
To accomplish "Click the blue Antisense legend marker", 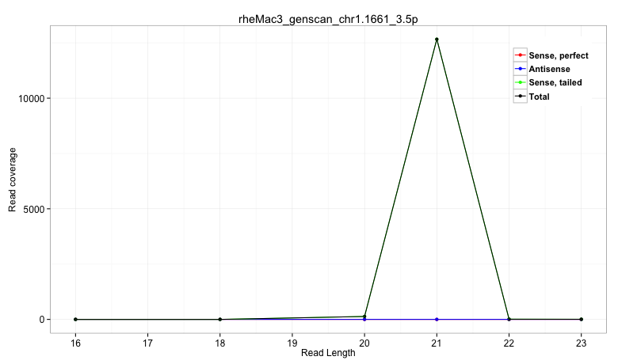I will coord(521,70).
